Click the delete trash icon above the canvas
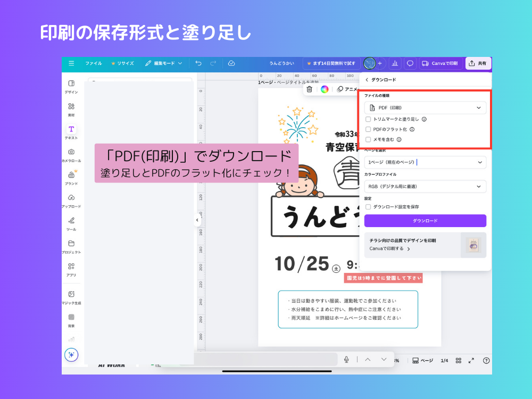 tap(309, 90)
